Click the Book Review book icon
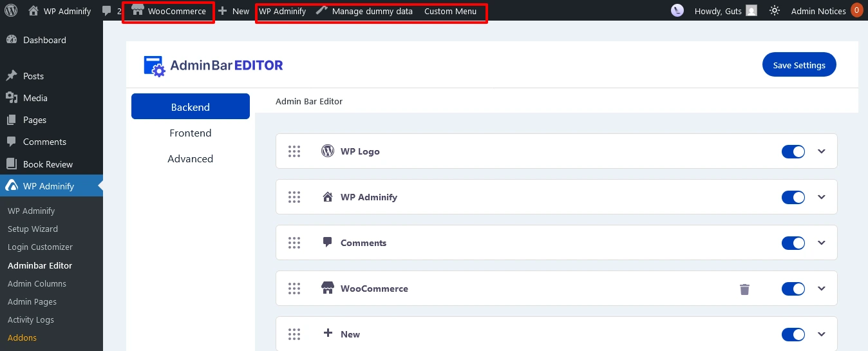 click(x=12, y=164)
